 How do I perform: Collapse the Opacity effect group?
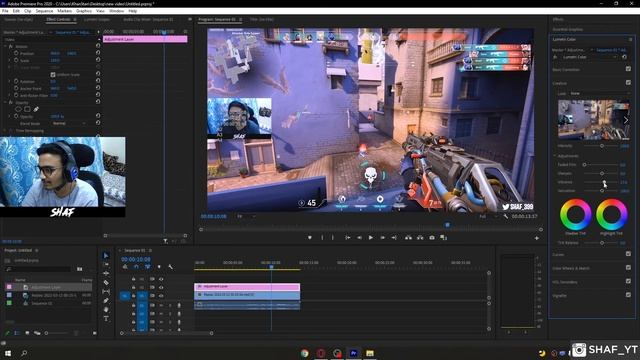tap(5, 102)
